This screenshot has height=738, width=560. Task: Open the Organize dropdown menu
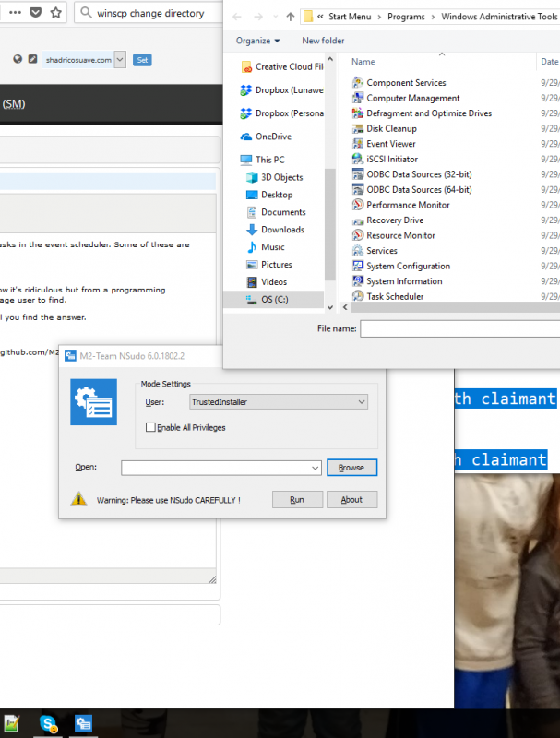coord(258,41)
